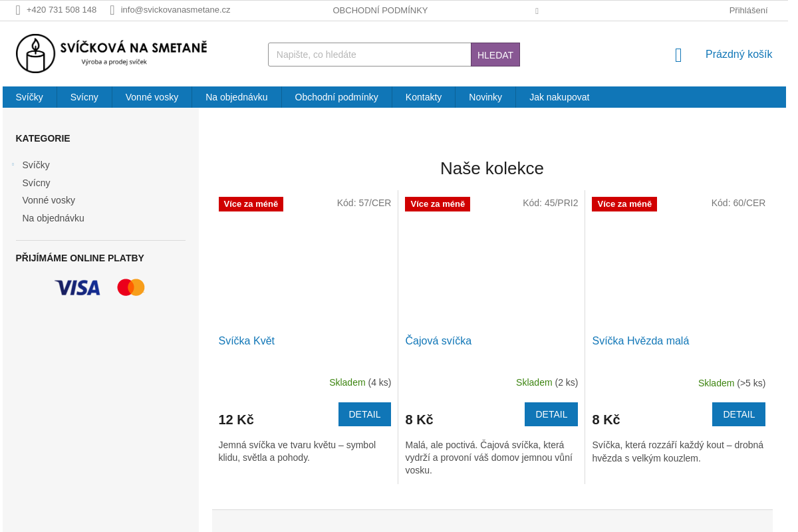Image resolution: width=798 pixels, height=532 pixels.
Task: Click the description starting 'Malá, ale poctivá'
Action: click(489, 458)
